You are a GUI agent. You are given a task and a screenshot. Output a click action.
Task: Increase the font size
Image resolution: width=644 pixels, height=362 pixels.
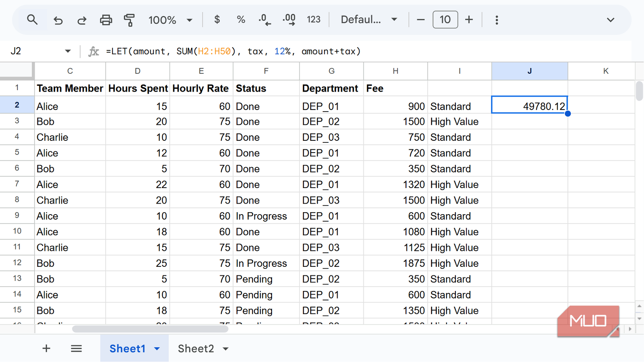tap(469, 20)
